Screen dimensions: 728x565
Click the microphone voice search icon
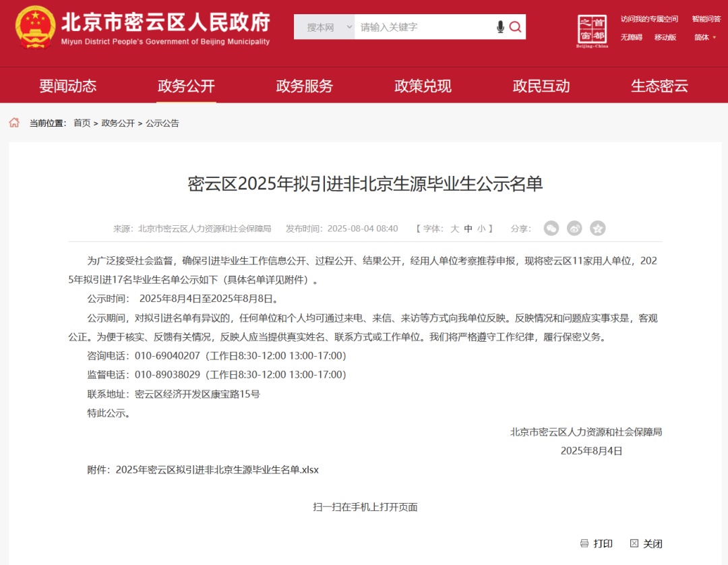click(500, 27)
